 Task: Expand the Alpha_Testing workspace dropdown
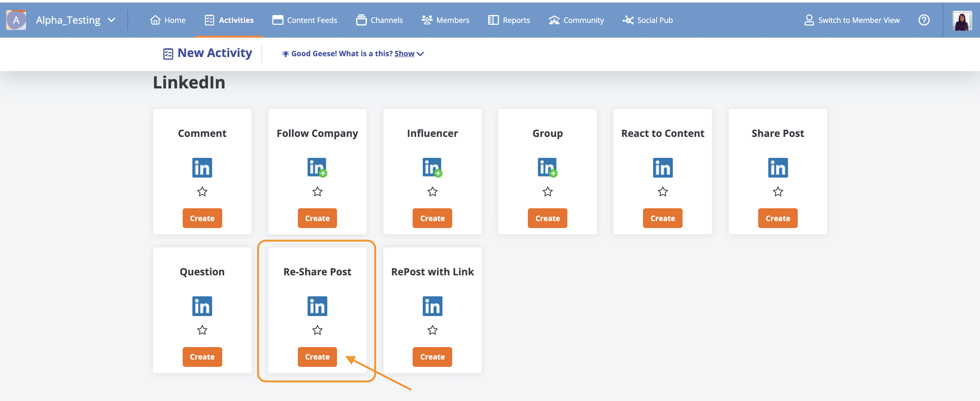tap(111, 20)
